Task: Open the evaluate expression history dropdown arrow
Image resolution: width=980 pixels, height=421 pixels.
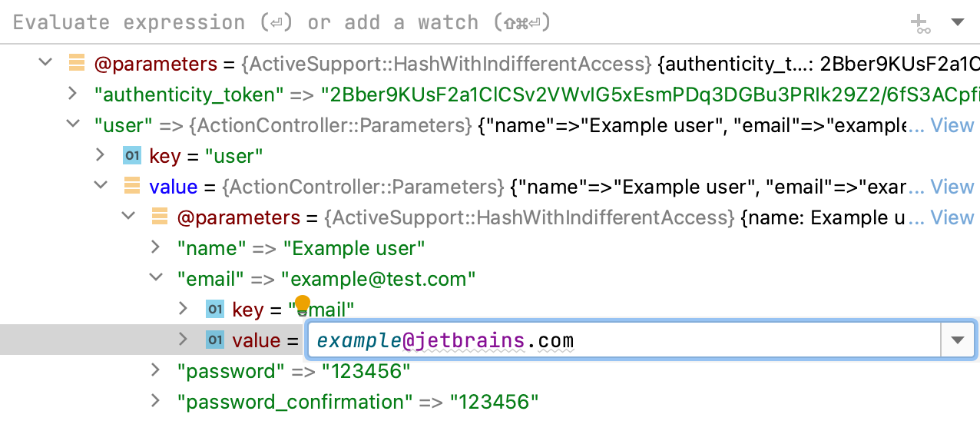Action: 958,22
